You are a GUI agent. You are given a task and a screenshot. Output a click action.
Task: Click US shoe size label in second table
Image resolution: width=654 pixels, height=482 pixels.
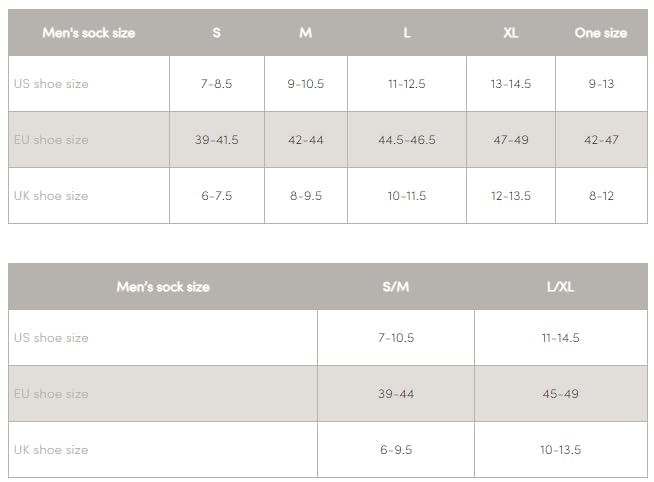51,338
